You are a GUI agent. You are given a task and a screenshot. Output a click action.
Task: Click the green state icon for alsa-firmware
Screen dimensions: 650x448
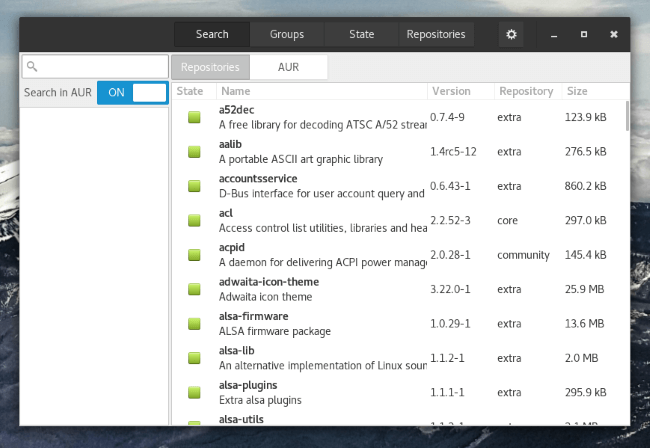(x=194, y=324)
